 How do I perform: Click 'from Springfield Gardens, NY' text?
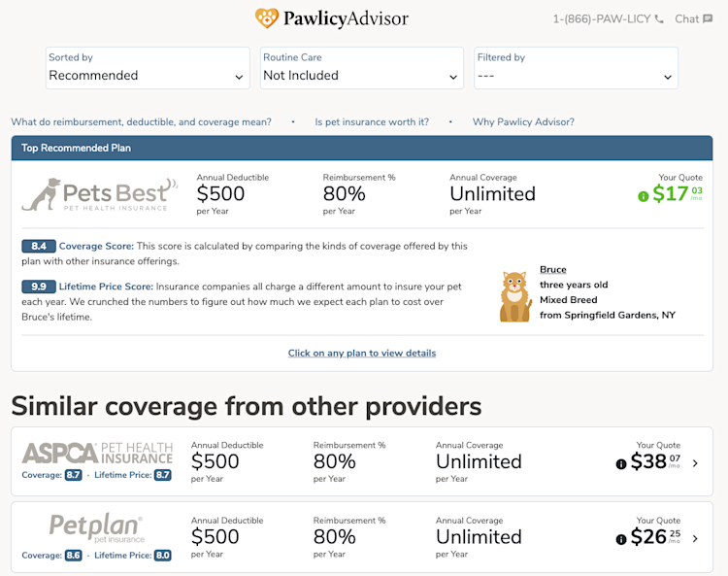608,315
